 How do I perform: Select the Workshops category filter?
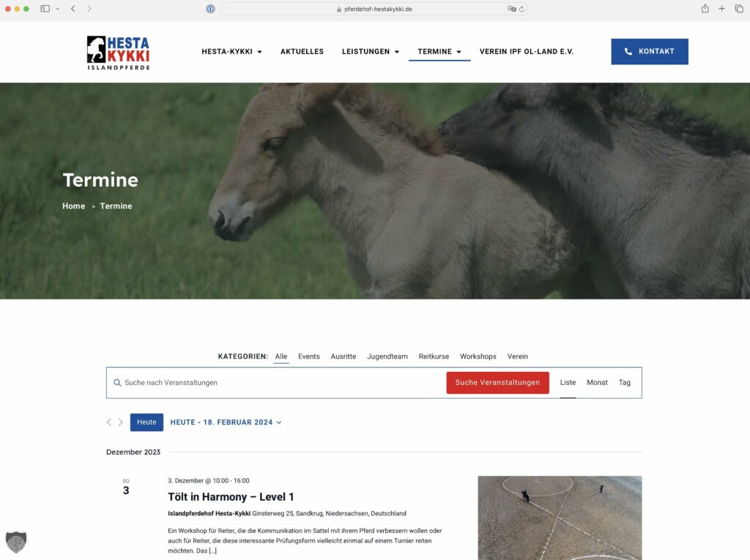pos(478,356)
